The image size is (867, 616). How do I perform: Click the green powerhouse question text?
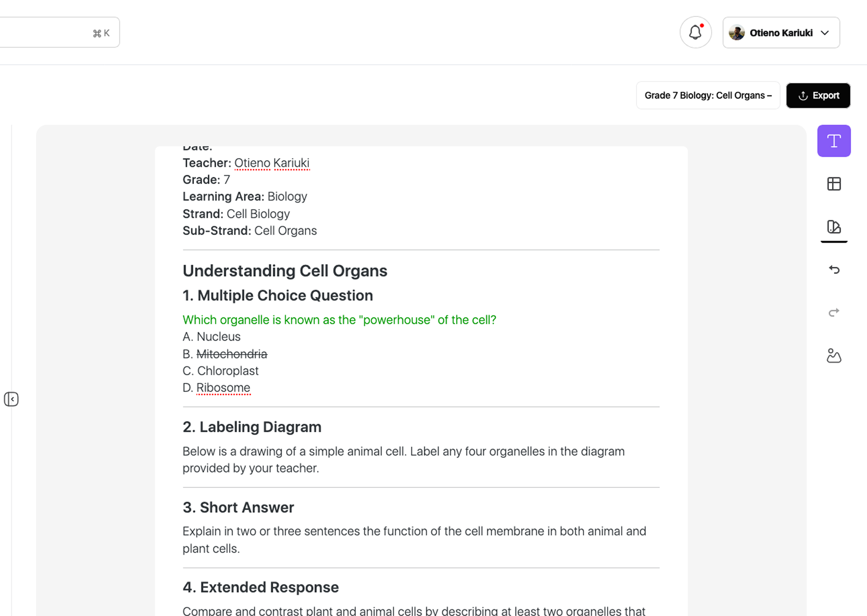click(339, 320)
